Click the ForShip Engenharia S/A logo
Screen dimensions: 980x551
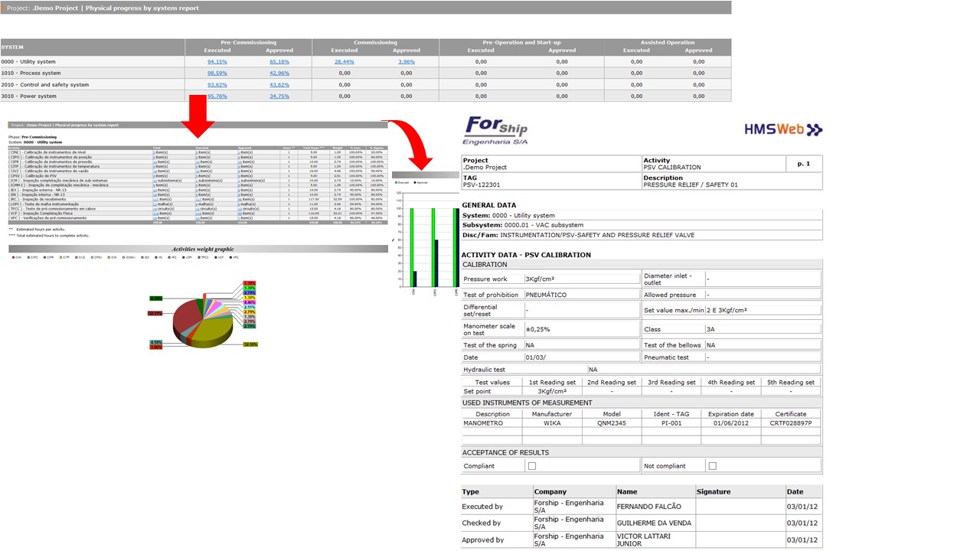pyautogui.click(x=495, y=131)
